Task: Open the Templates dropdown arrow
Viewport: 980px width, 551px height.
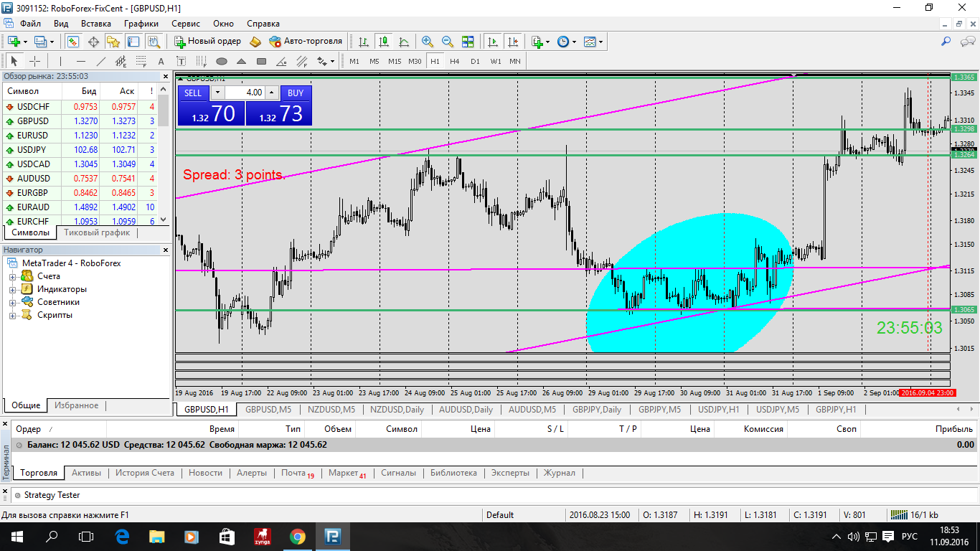Action: [600, 42]
